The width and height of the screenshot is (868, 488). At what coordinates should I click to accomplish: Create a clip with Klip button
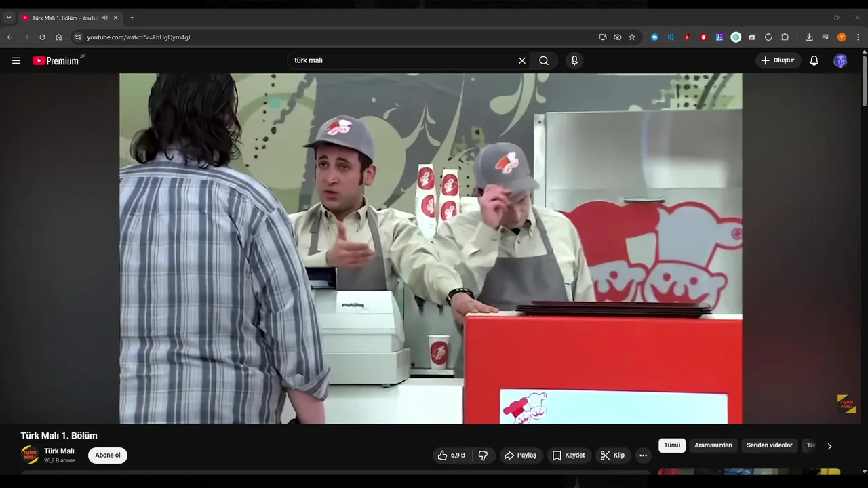(612, 455)
